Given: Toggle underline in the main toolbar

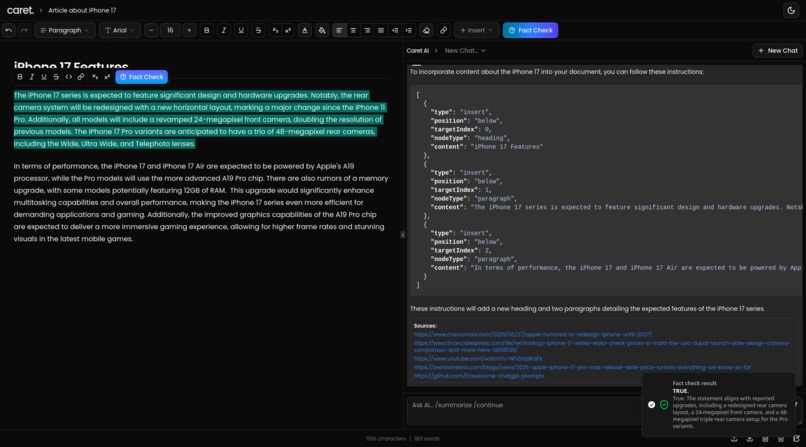Looking at the screenshot, I should (241, 30).
